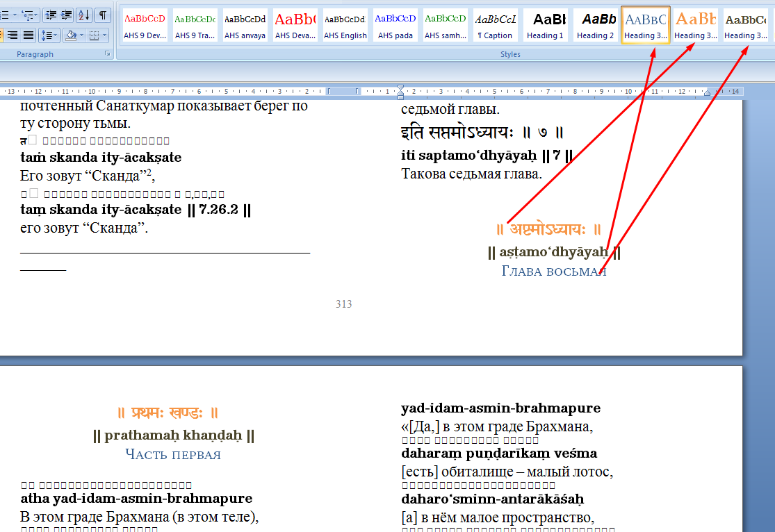Image resolution: width=775 pixels, height=532 pixels.
Task: Click the text "его зовут “Сканда”."
Action: pos(84,228)
